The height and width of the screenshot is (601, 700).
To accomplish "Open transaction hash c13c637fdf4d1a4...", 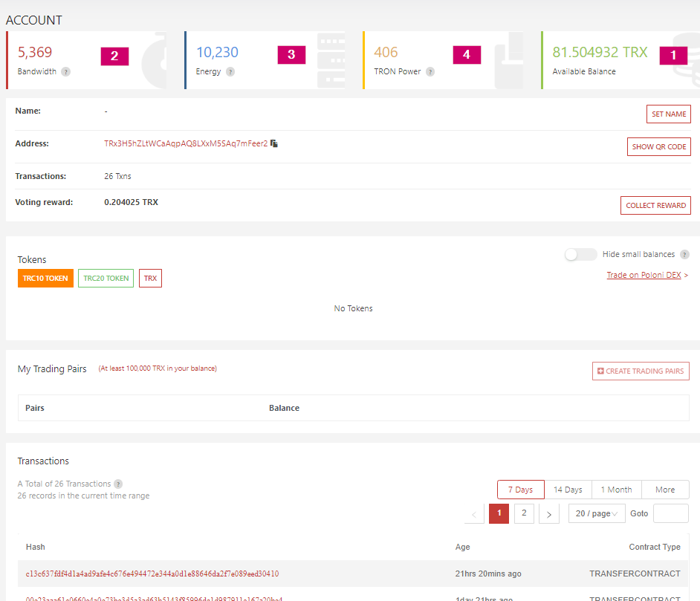I will (152, 574).
